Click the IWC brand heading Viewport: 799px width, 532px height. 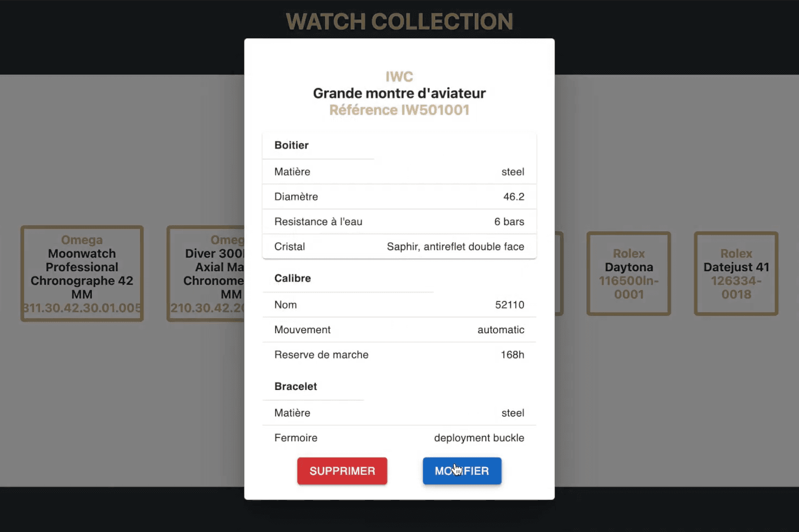click(399, 77)
